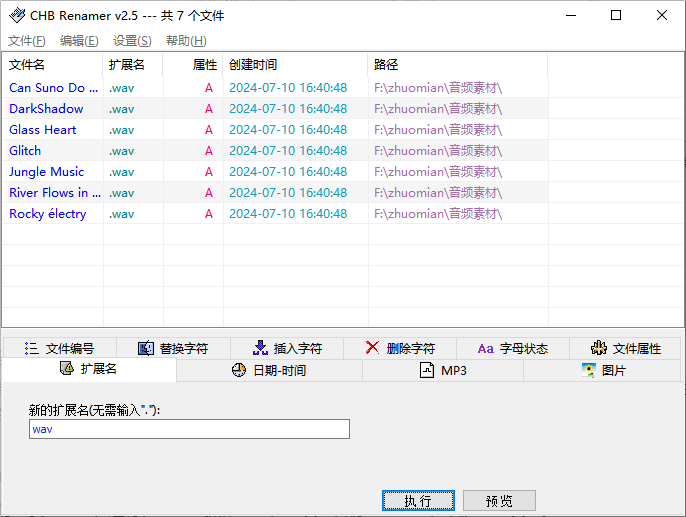Select the file 'Can Suno Do ...'
The image size is (686, 517).
tap(53, 87)
